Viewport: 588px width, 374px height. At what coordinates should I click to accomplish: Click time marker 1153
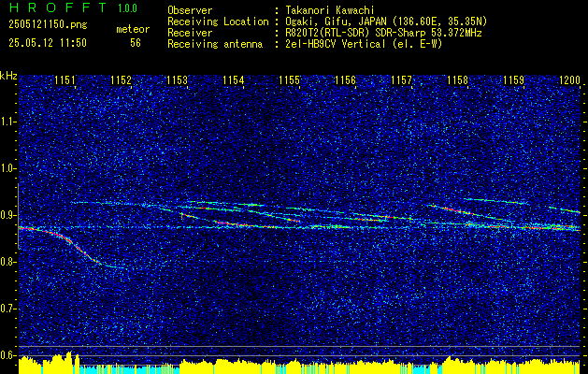coord(177,79)
